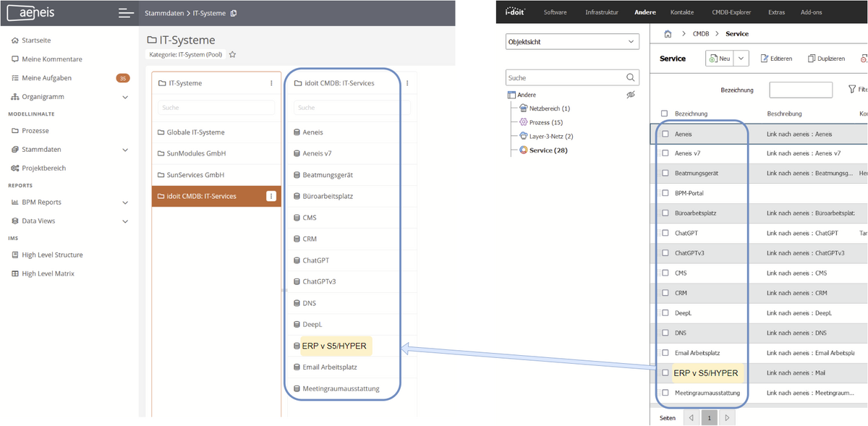The image size is (868, 426).
Task: Open High Level Structure in aeneis sidebar
Action: pyautogui.click(x=52, y=255)
